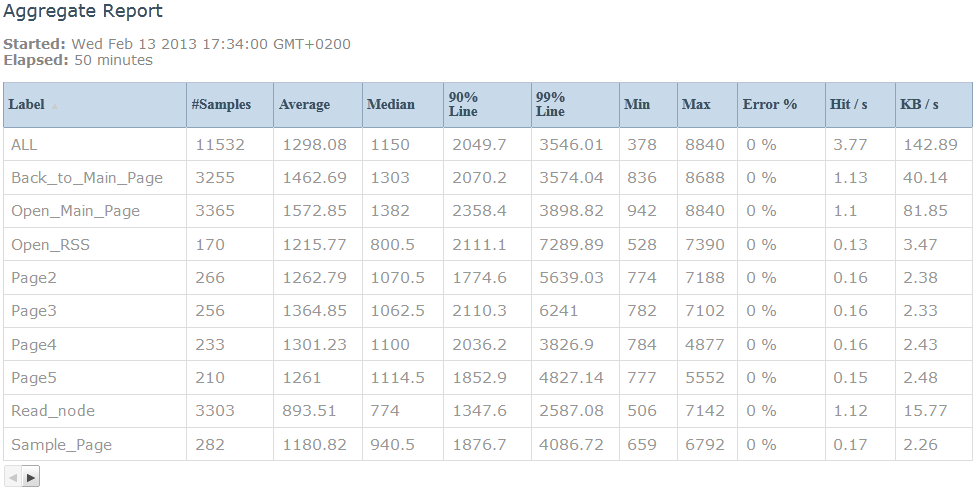Click Back_to_Main_Page max value 8688

[705, 178]
